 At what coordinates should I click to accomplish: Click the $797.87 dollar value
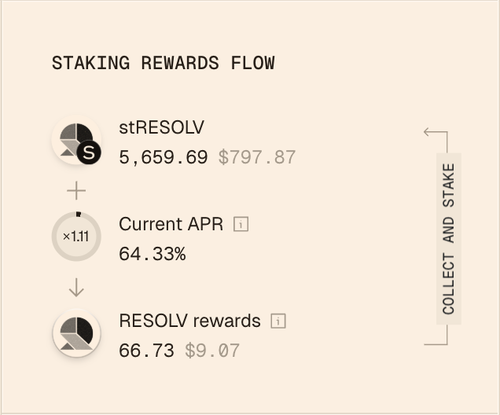pos(257,157)
